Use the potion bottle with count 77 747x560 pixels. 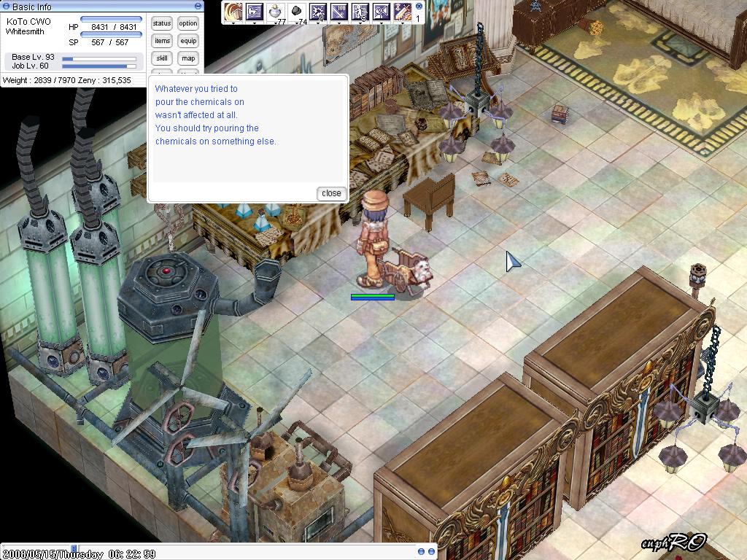(275, 12)
